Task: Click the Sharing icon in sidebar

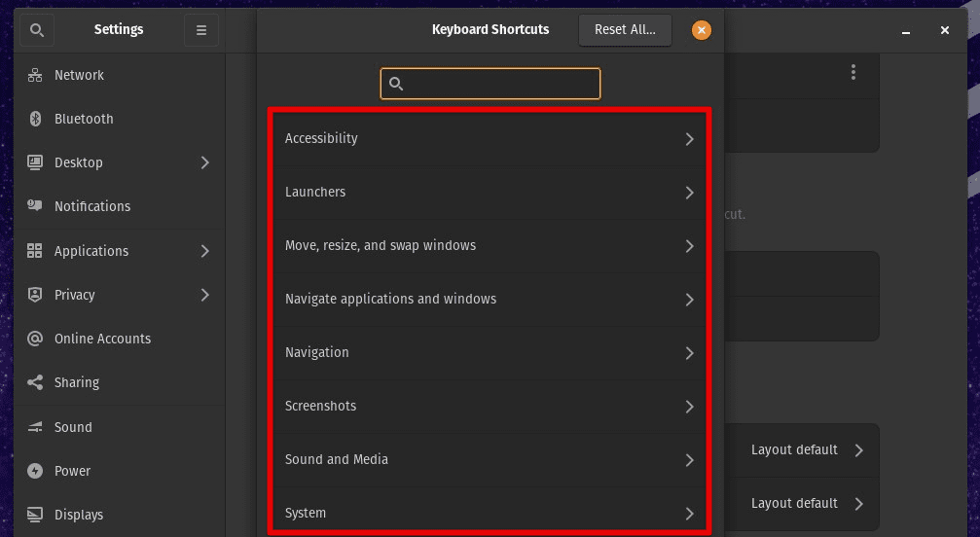Action: click(x=35, y=382)
